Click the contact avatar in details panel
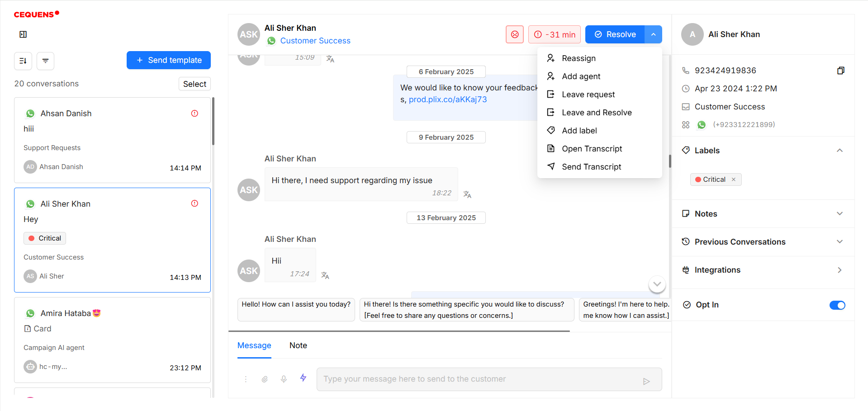The height and width of the screenshot is (411, 868). 692,34
